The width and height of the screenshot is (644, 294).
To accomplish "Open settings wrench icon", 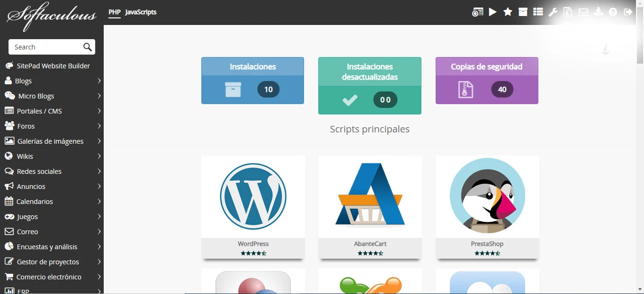I will click(x=553, y=12).
